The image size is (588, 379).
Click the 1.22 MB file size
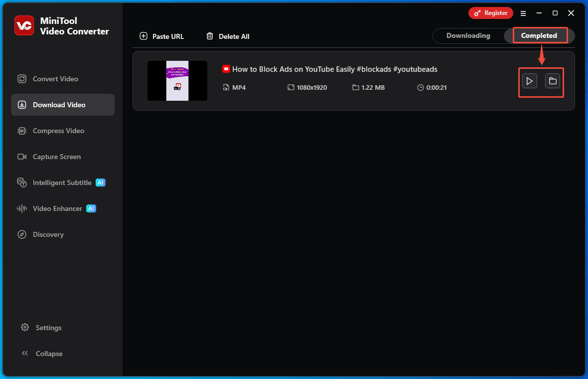(373, 87)
